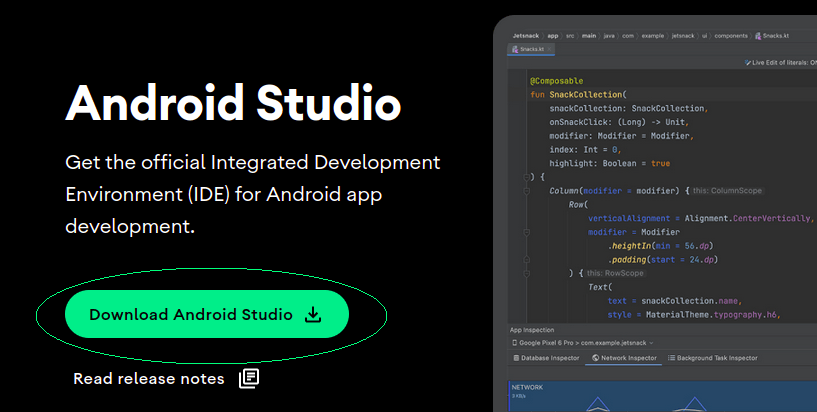
Task: Click the Android Studio page heading
Action: point(233,102)
